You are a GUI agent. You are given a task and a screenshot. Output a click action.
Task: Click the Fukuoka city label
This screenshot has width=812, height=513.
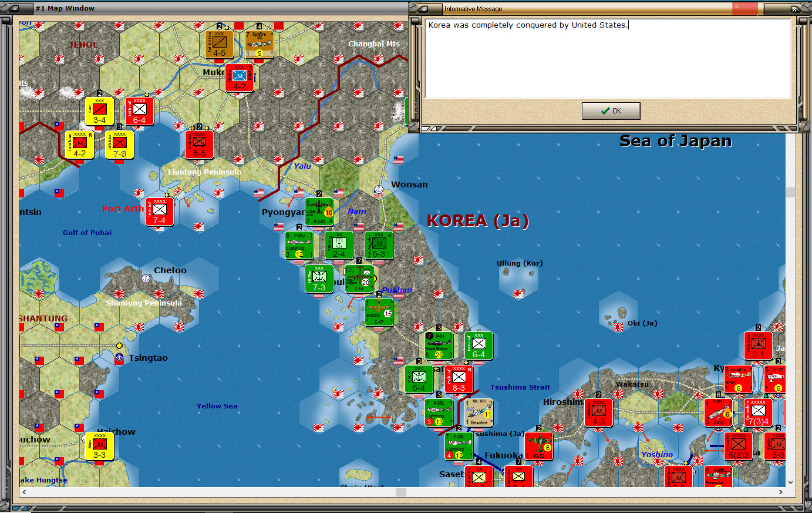point(503,455)
